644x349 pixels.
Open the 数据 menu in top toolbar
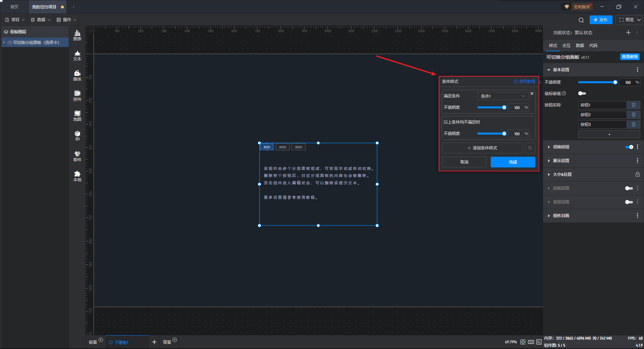tap(41, 20)
